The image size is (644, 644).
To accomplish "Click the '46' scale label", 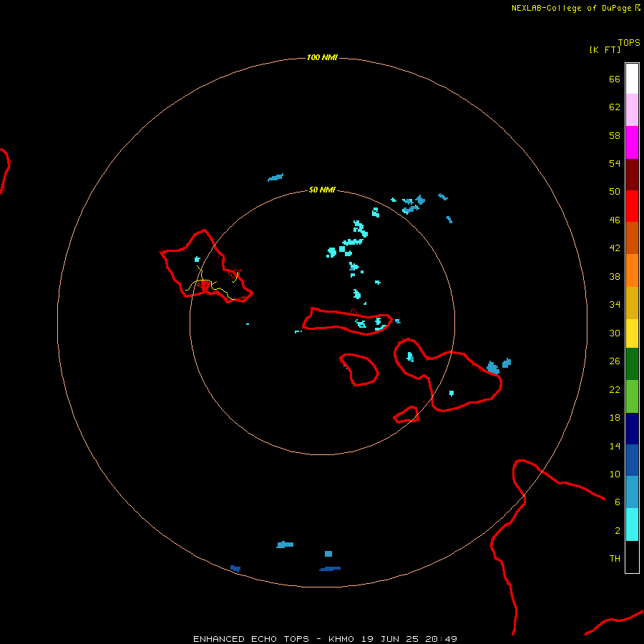I will click(615, 220).
